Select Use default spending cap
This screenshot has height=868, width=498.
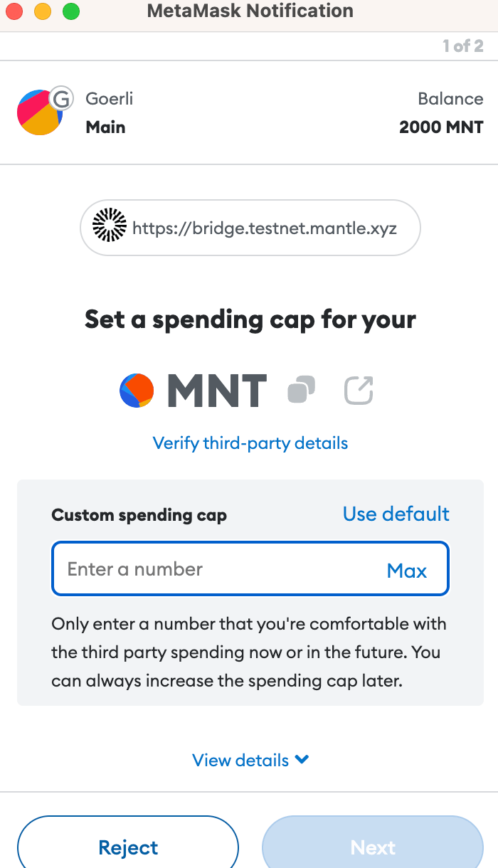(x=396, y=514)
